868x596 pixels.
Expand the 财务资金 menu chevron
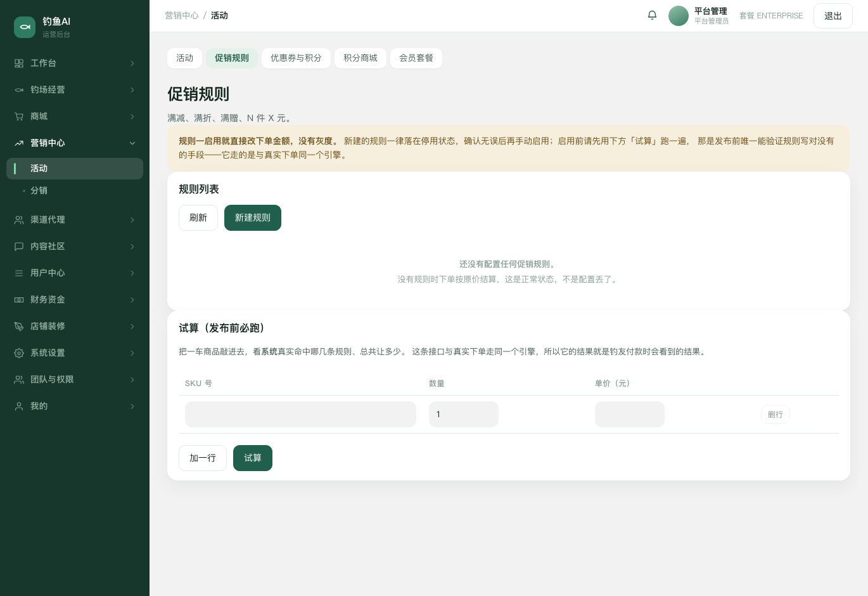(132, 300)
